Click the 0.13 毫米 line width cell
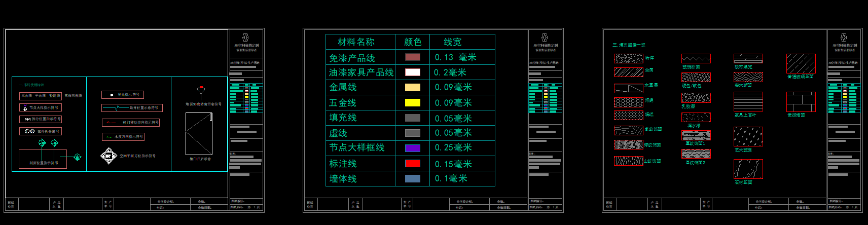This screenshot has height=225, width=868. [455, 58]
